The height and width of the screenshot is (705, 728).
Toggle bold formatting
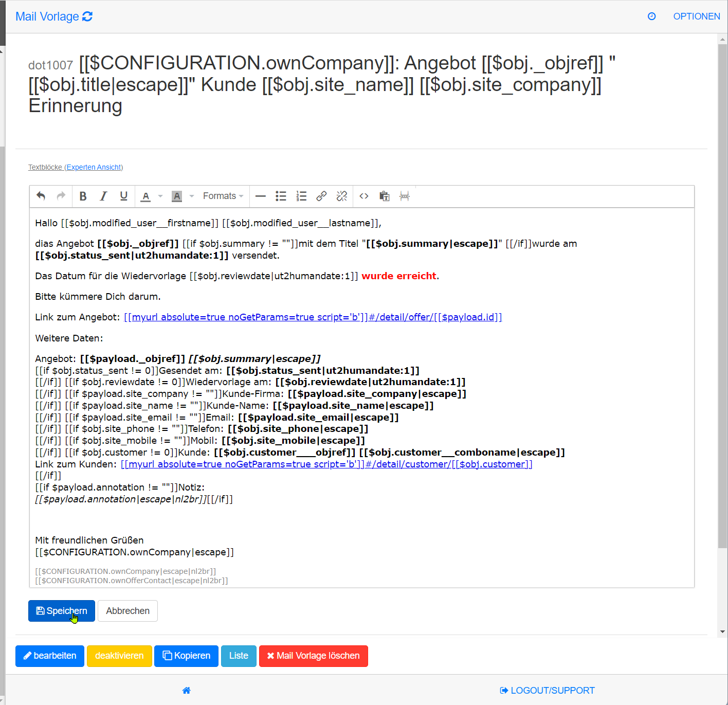(x=83, y=196)
